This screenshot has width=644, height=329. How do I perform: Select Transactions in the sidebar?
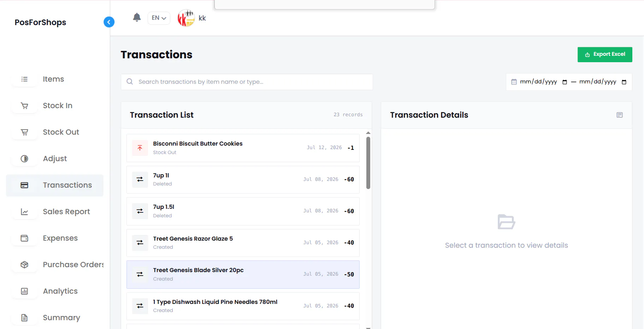(55, 185)
